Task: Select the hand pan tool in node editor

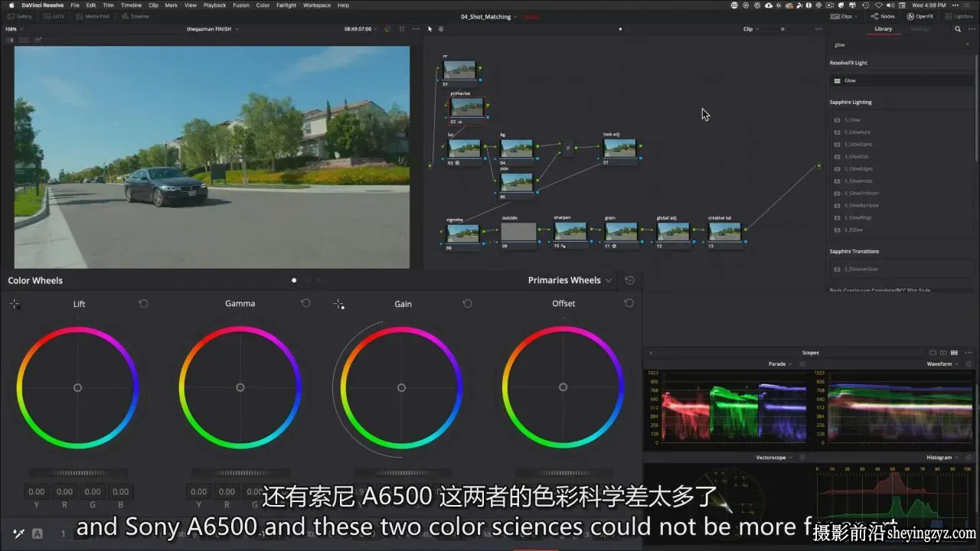Action: (x=441, y=29)
